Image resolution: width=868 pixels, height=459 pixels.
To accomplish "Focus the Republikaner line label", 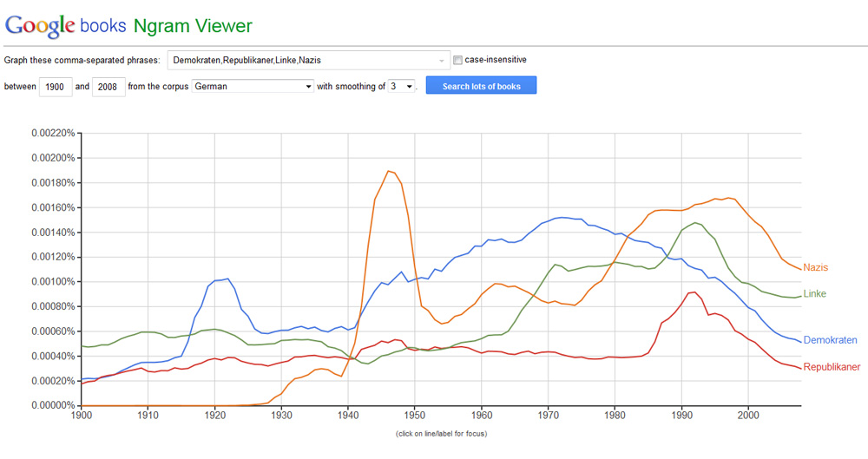I will point(832,367).
